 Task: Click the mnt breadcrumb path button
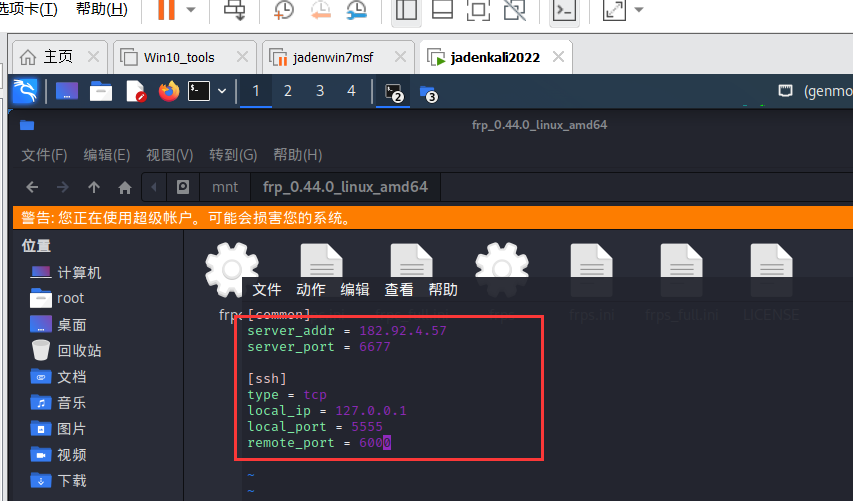[225, 187]
